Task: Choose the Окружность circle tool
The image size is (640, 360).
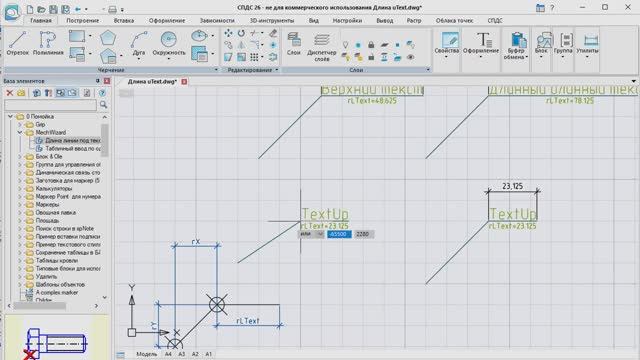Action: coord(169,44)
